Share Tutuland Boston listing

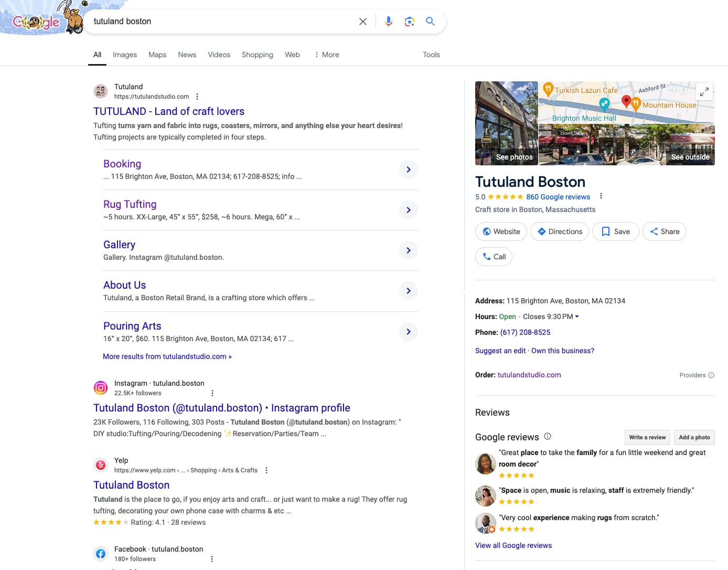665,231
